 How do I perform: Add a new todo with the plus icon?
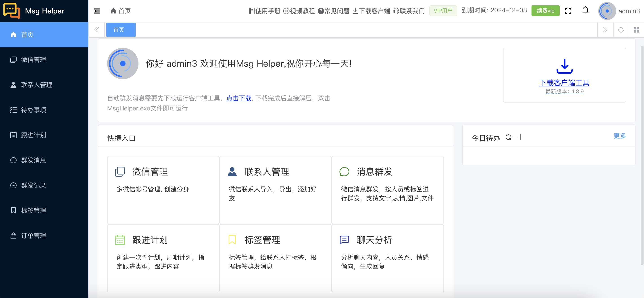(520, 137)
